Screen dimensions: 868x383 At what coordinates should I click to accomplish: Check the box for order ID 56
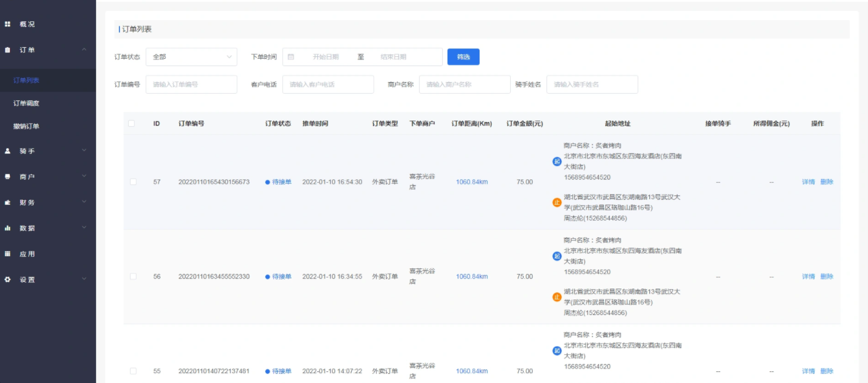[x=133, y=276]
